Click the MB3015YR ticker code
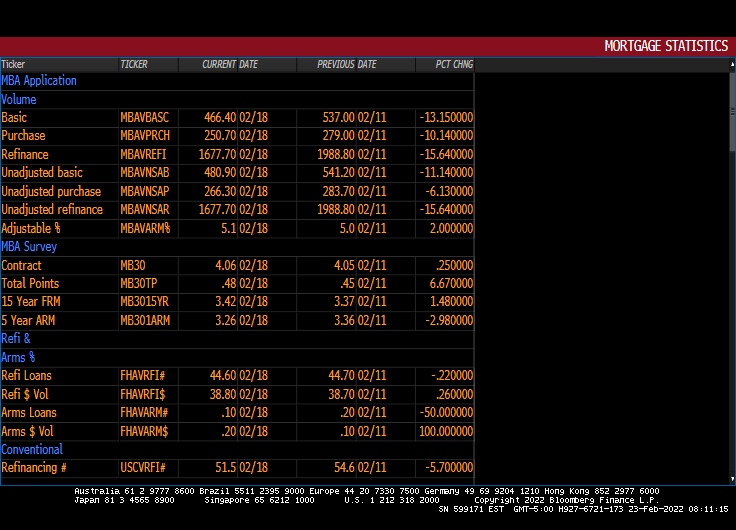The height and width of the screenshot is (530, 736). 145,302
